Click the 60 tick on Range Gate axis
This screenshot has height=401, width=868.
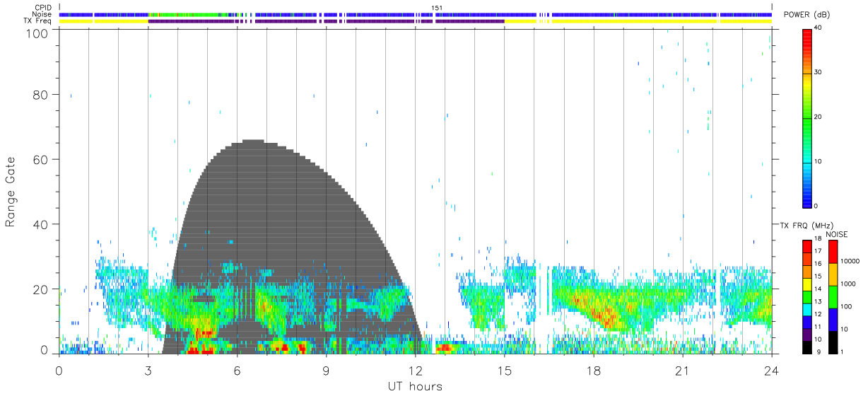click(x=41, y=159)
